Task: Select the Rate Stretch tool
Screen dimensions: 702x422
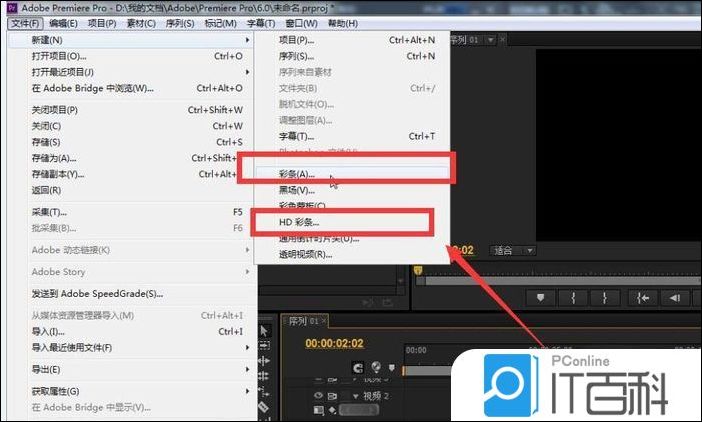Action: tap(264, 392)
